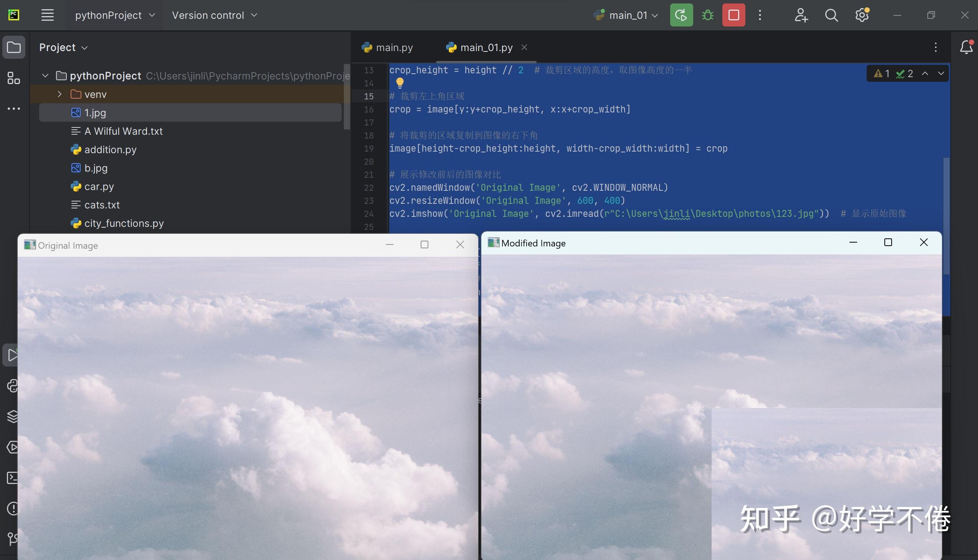Screen dimensions: 978x560
Task: Open IDE settings gear icon
Action: 862,15
